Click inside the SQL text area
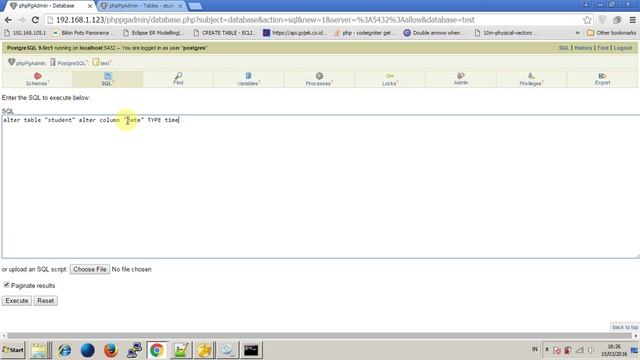The height and width of the screenshot is (360, 640). (x=320, y=187)
